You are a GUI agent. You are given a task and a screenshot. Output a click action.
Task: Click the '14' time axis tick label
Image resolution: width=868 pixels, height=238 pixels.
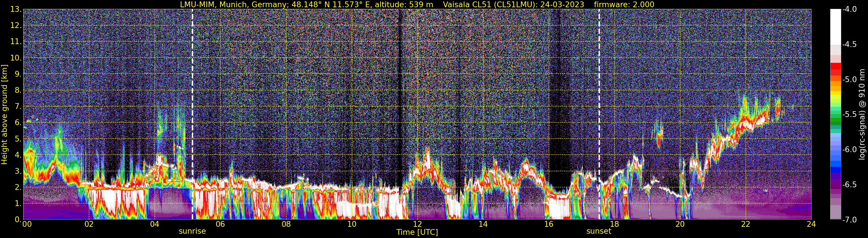[x=483, y=224]
